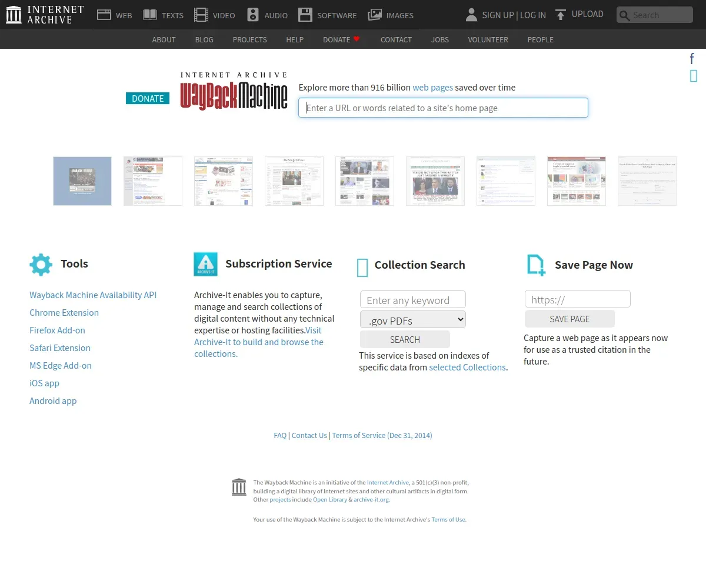Screen dimensions: 706x588
Task: Open the Contact menu item
Action: click(396, 39)
